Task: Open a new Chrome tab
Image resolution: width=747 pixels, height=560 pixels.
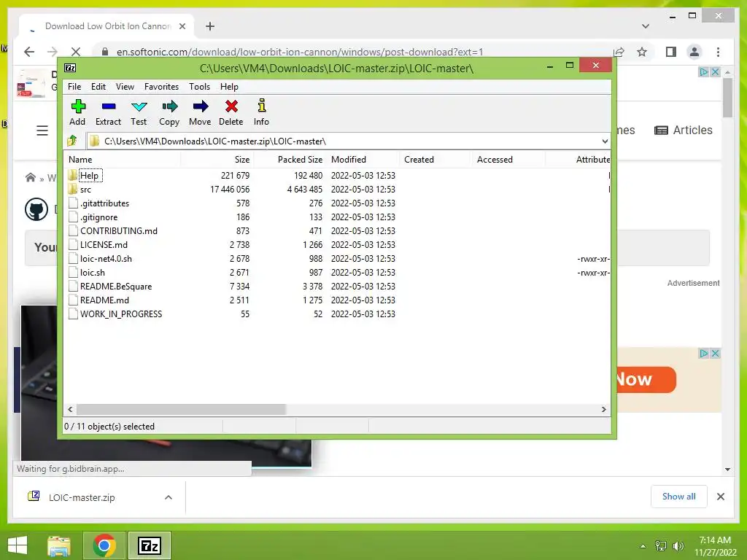Action: pos(210,26)
